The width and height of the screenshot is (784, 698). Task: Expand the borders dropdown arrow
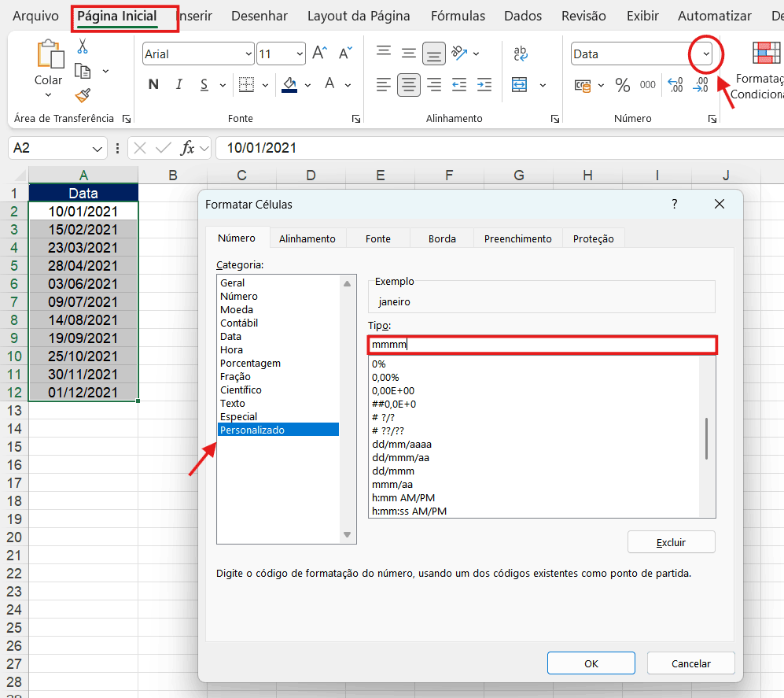(266, 85)
